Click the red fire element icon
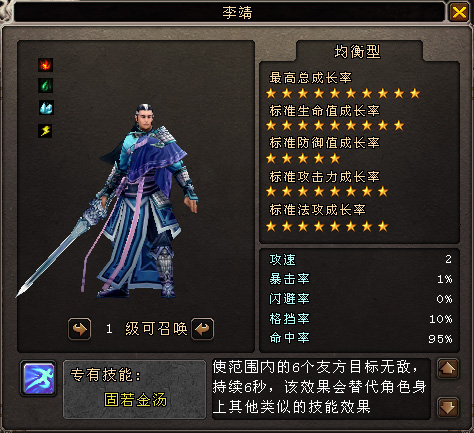 (x=45, y=65)
